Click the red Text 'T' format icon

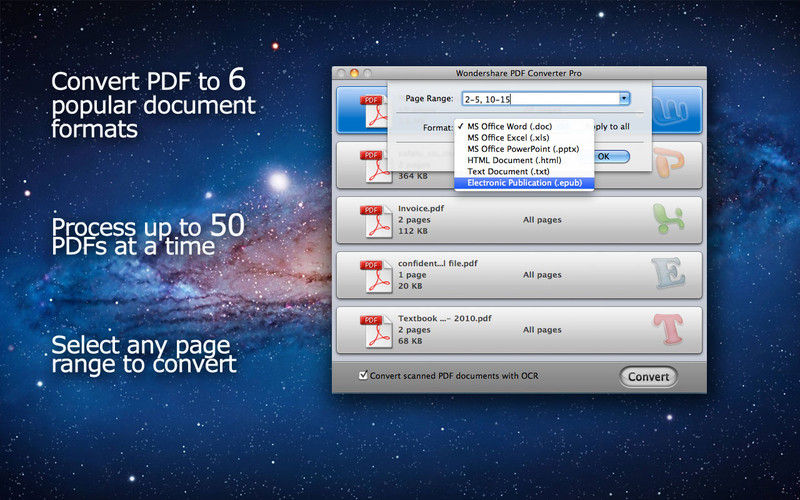[668, 329]
